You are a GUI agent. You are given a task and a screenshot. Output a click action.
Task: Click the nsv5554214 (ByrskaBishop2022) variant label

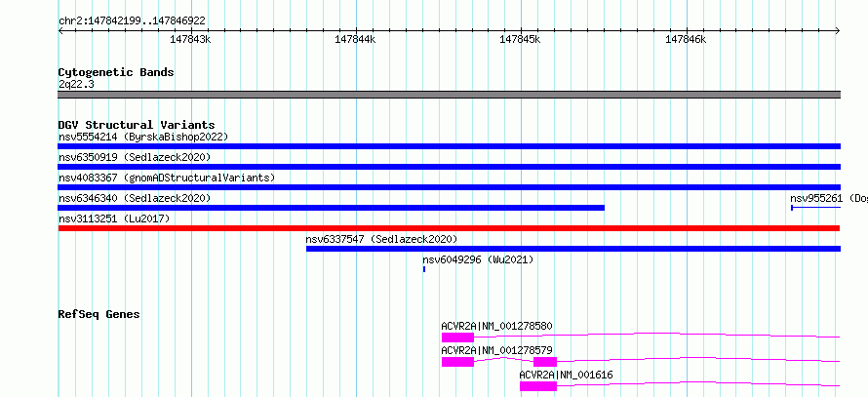(x=143, y=137)
